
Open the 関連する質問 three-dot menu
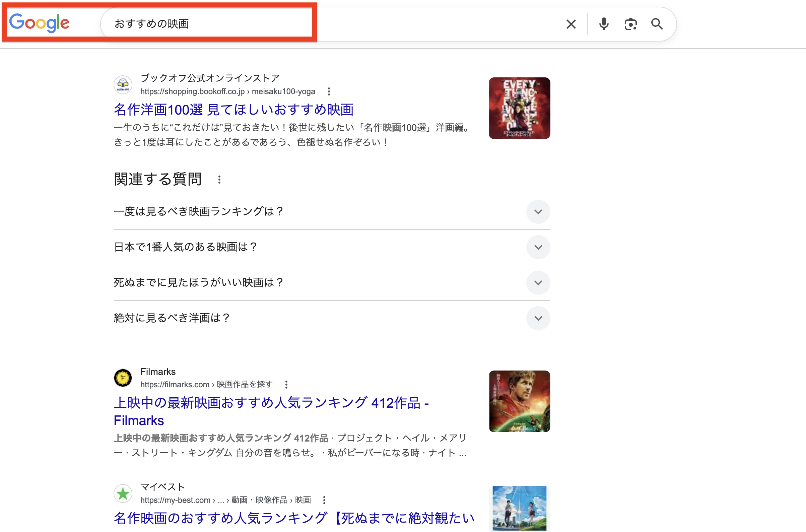219,179
